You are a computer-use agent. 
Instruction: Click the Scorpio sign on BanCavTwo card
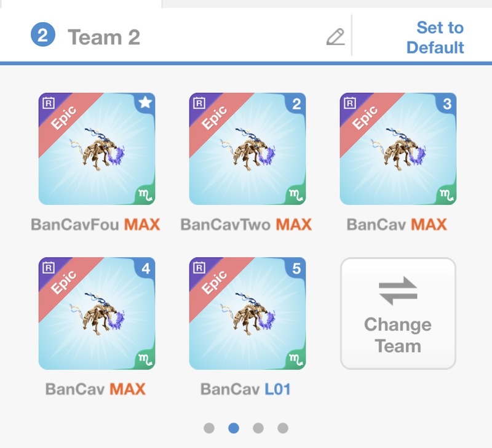point(296,194)
